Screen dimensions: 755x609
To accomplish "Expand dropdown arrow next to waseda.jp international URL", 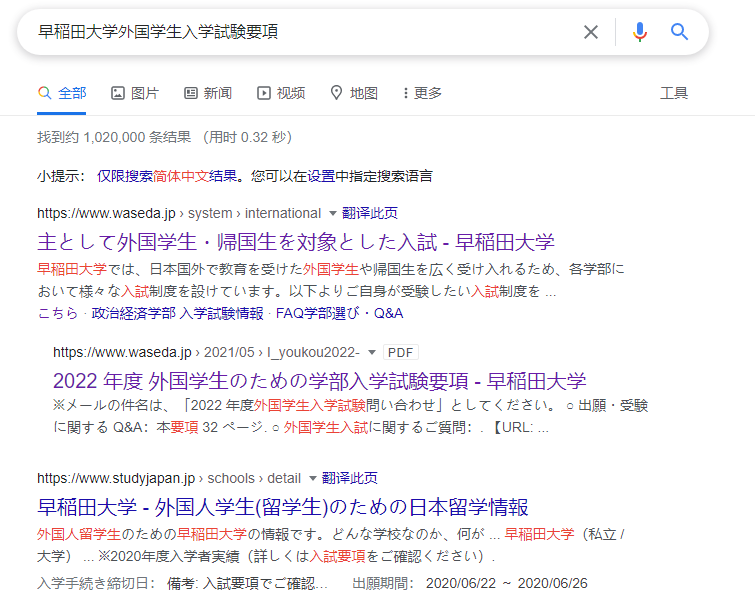I will (332, 213).
